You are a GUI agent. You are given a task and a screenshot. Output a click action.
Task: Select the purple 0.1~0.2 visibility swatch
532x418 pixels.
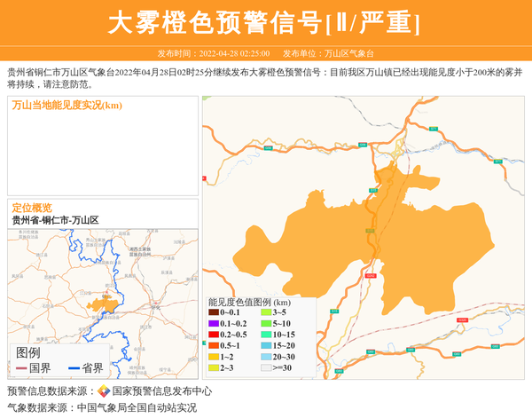click(213, 324)
